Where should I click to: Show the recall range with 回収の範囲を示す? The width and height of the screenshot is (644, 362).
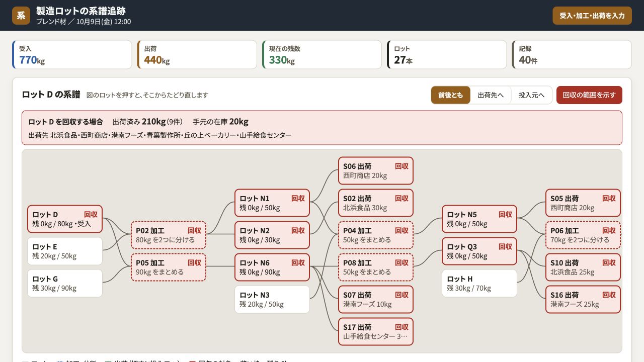[x=589, y=95]
